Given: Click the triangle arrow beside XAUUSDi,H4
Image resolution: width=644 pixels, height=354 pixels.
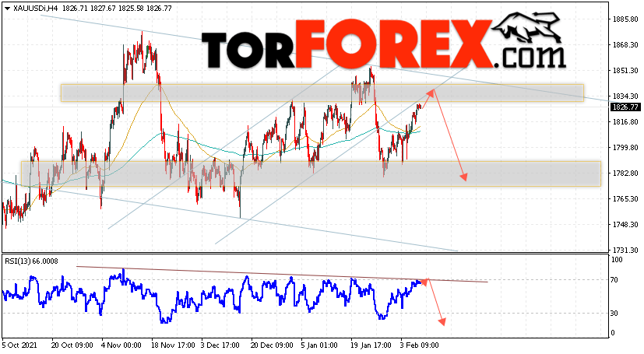Looking at the screenshot, I should [7, 9].
